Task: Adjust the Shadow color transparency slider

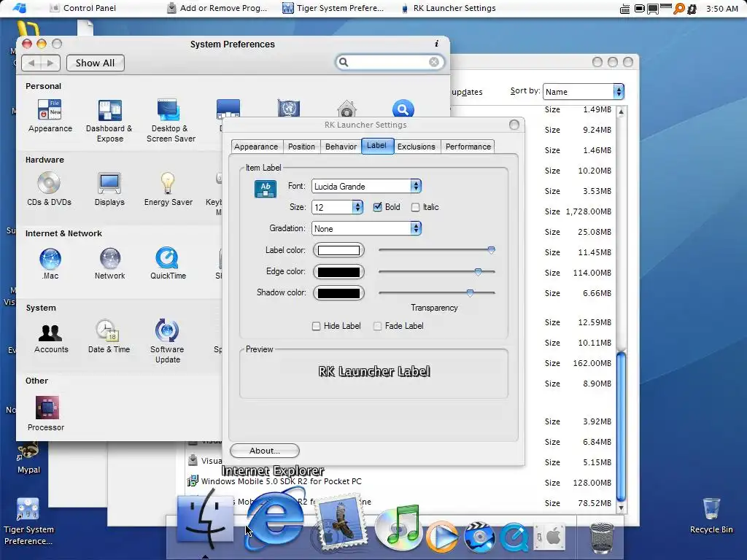Action: coord(471,293)
